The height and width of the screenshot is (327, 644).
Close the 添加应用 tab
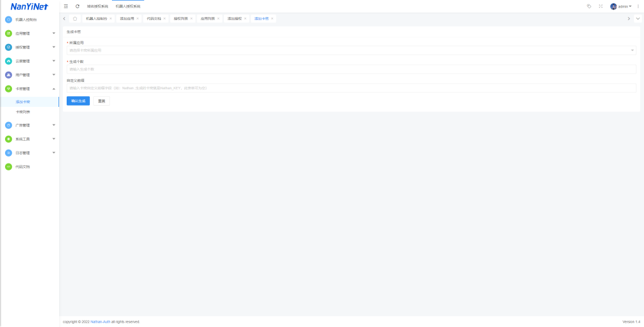pyautogui.click(x=137, y=19)
